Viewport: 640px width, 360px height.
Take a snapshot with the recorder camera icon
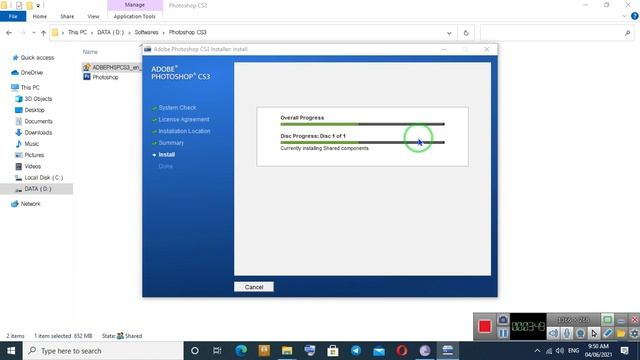503,320
